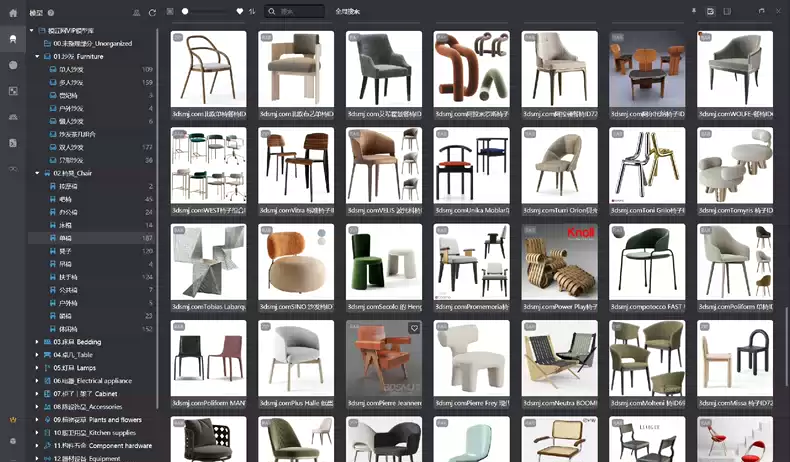
Task: Favorite the Pierre Jeanneret chair with its heart
Action: (x=414, y=328)
